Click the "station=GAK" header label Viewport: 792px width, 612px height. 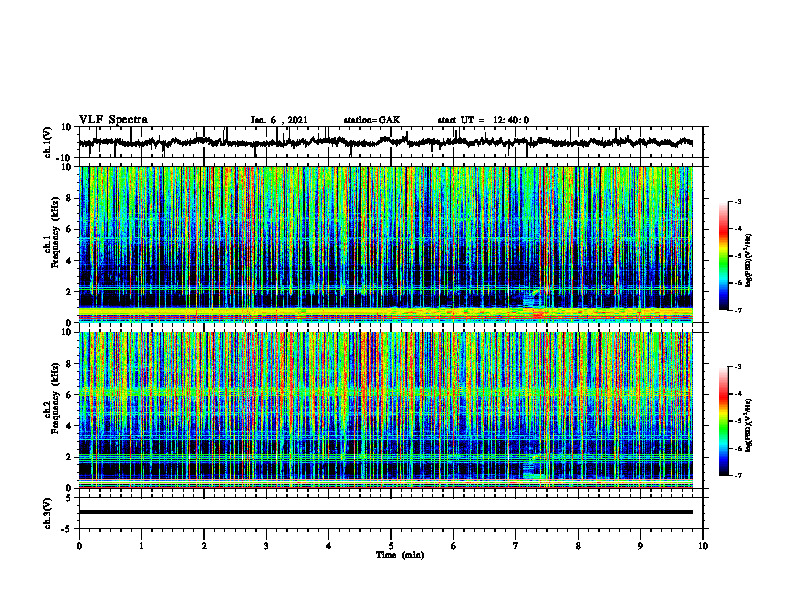tap(372, 120)
